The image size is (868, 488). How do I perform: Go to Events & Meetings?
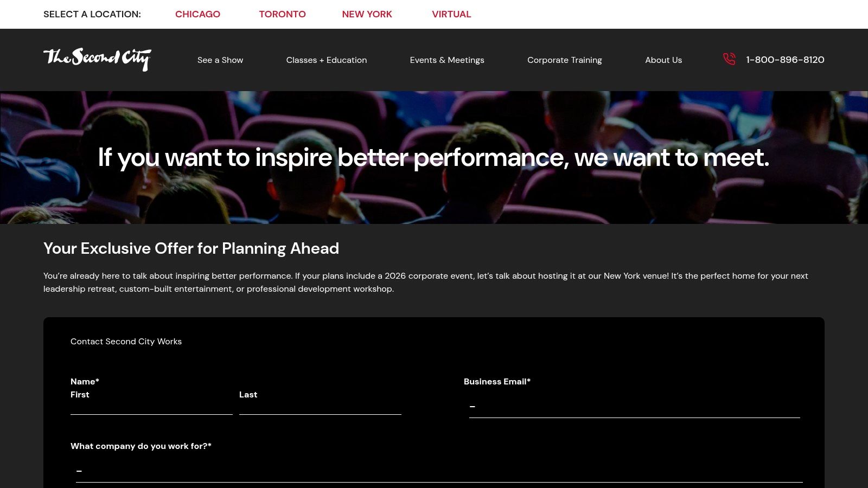click(447, 60)
